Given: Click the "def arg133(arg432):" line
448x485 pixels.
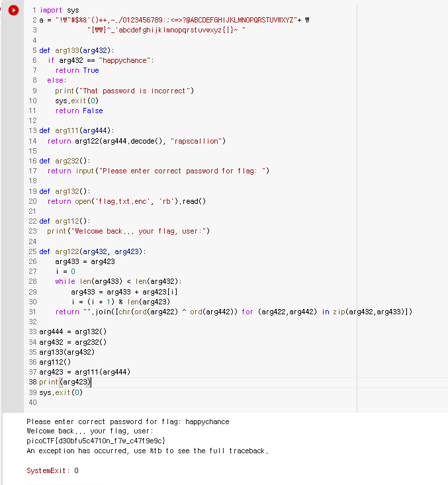Looking at the screenshot, I should (x=77, y=50).
